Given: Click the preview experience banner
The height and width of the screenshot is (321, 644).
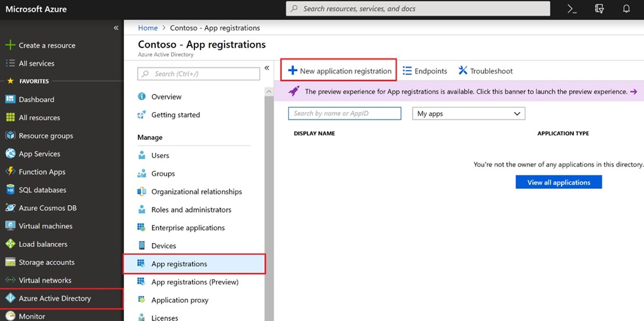Looking at the screenshot, I should point(458,91).
